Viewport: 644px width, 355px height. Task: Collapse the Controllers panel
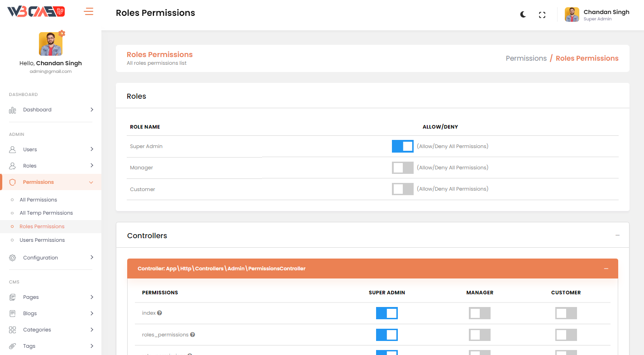coord(617,235)
